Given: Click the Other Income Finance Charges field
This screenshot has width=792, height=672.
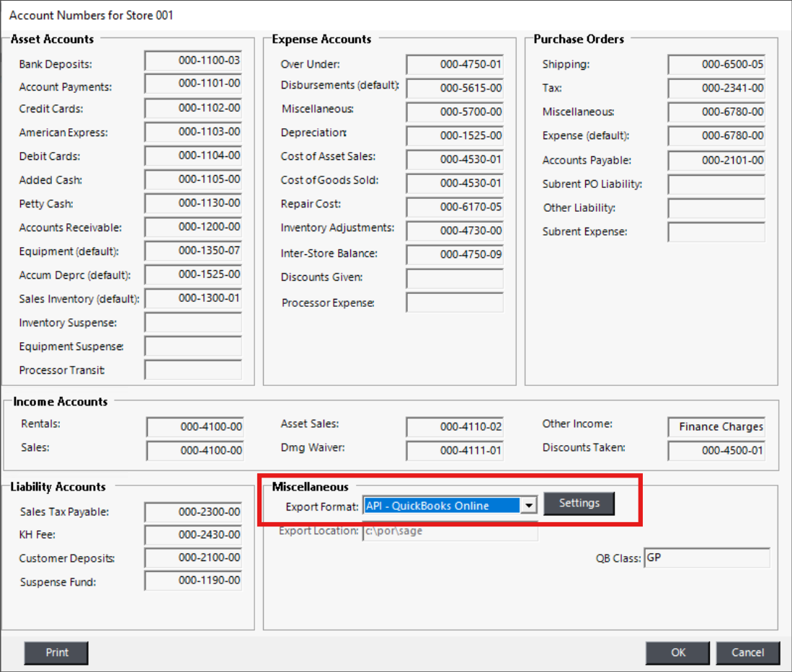Looking at the screenshot, I should (x=716, y=427).
